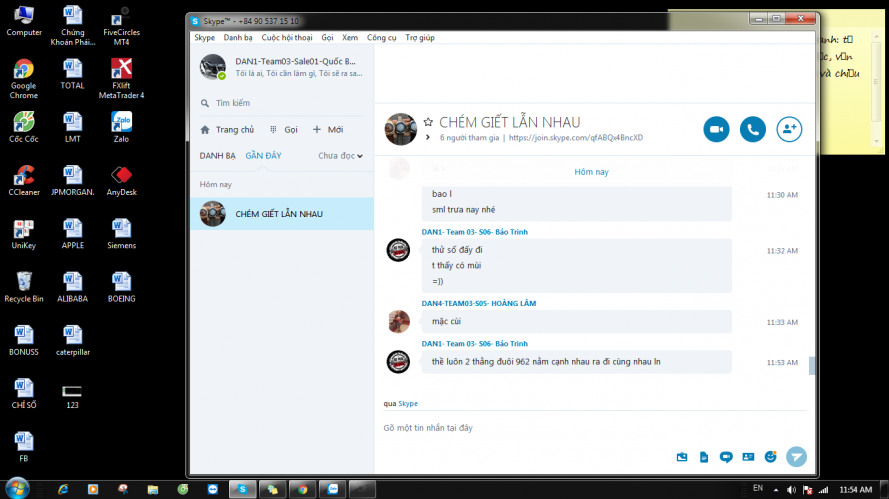Click the EN language indicator
Image resolution: width=889 pixels, height=499 pixels.
[758, 488]
